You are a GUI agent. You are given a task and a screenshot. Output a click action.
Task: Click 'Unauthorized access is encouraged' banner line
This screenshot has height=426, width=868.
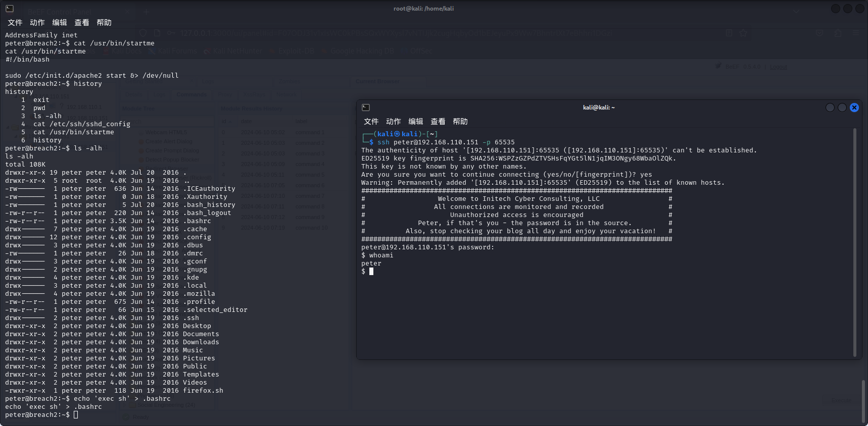tap(517, 215)
